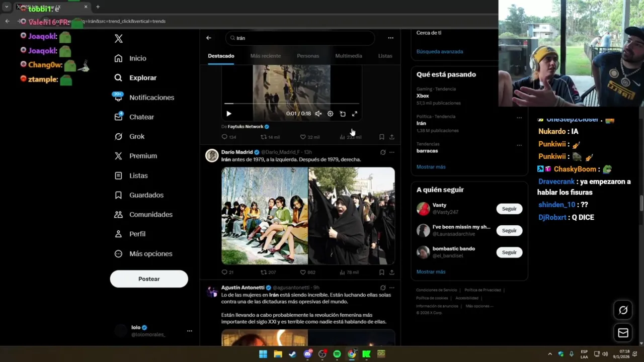The image size is (644, 362).
Task: Click the Irán search input field
Action: (300, 38)
